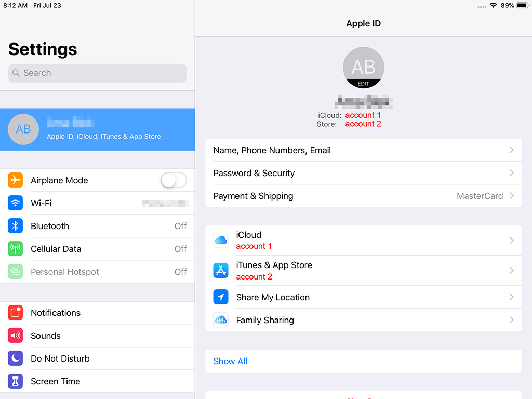The width and height of the screenshot is (532, 399).
Task: Tap the App Store icon
Action: click(x=221, y=270)
